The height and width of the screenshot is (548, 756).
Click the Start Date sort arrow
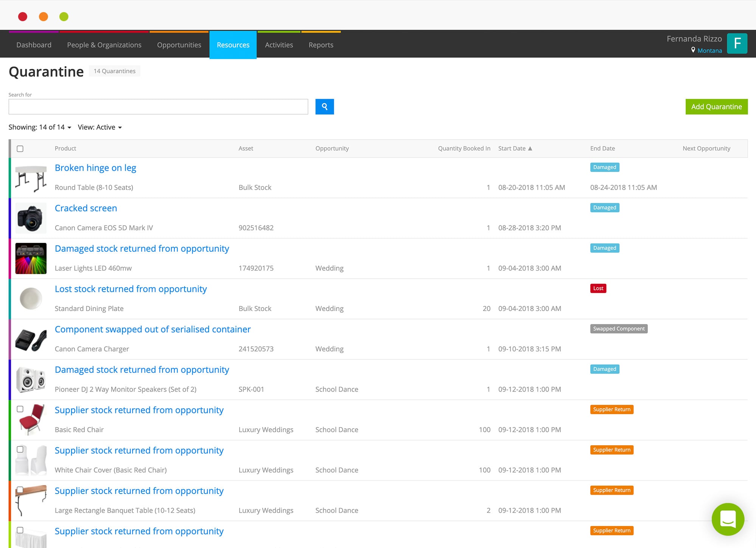(530, 149)
